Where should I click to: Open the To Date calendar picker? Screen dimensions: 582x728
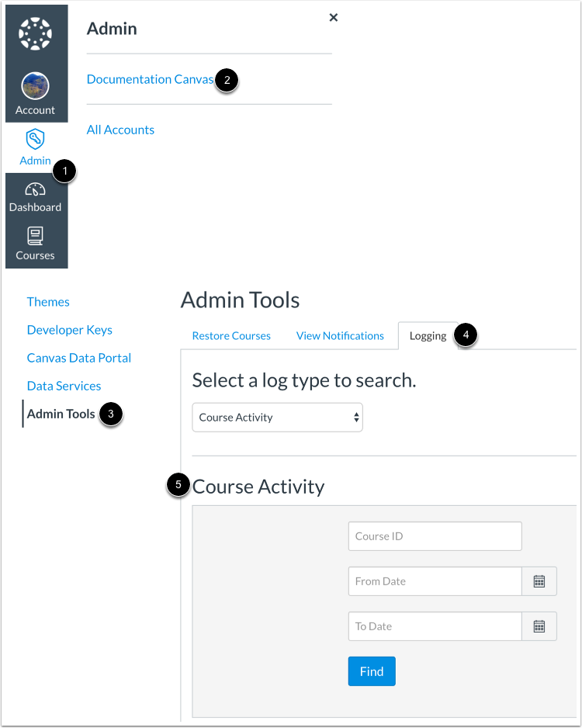539,626
